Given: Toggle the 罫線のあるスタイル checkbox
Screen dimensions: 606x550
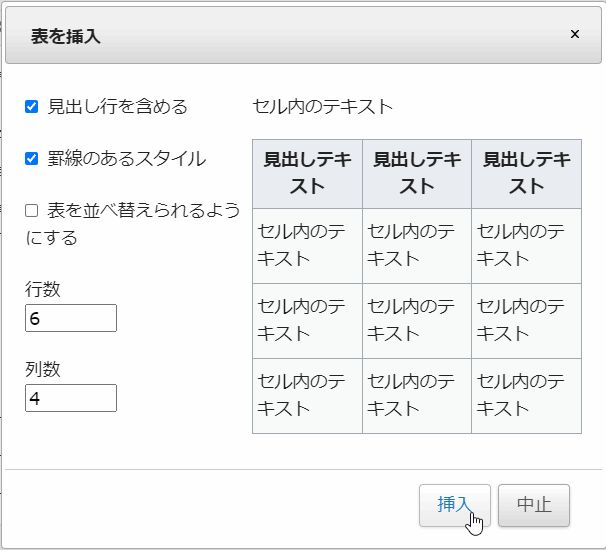Looking at the screenshot, I should click(32, 158).
